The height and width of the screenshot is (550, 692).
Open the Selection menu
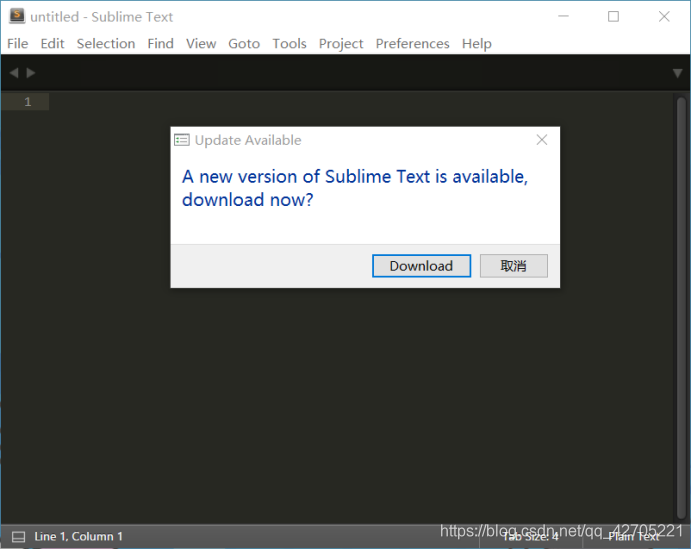(106, 44)
